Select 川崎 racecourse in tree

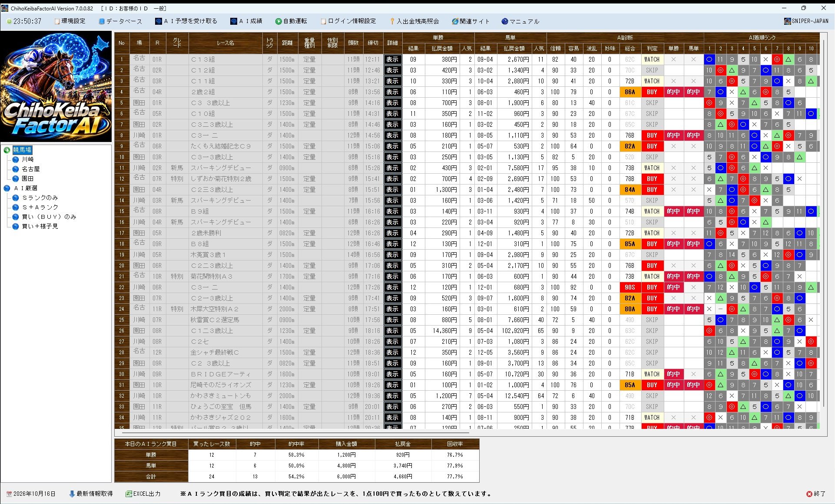[x=28, y=159]
